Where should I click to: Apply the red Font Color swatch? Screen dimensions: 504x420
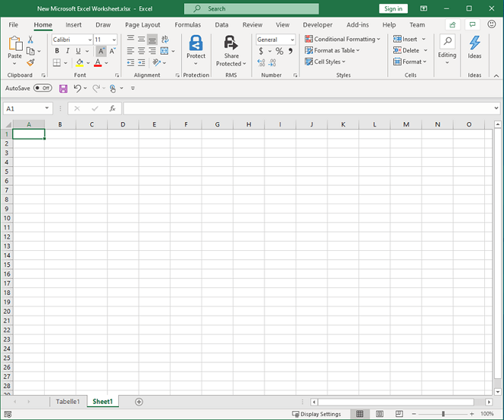(98, 63)
